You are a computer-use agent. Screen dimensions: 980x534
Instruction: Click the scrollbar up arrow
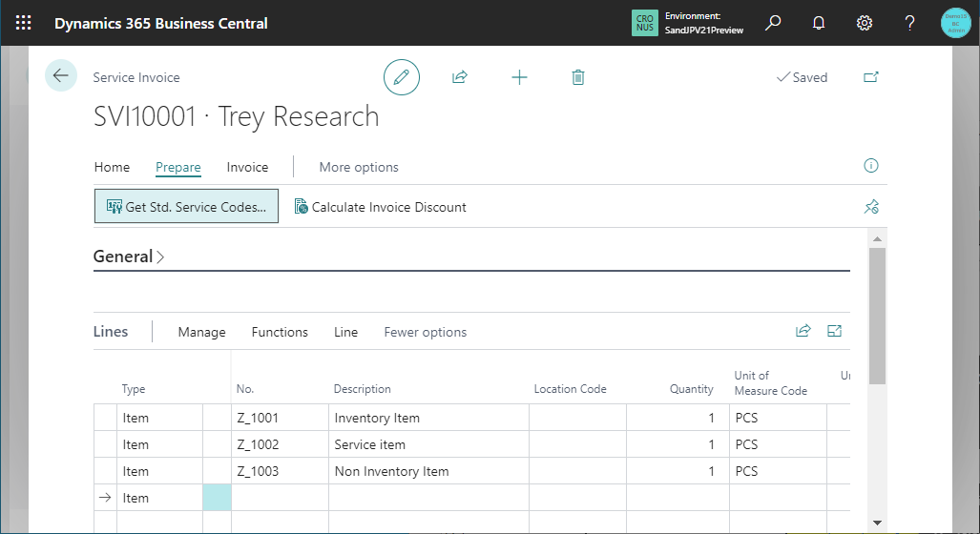pyautogui.click(x=877, y=238)
